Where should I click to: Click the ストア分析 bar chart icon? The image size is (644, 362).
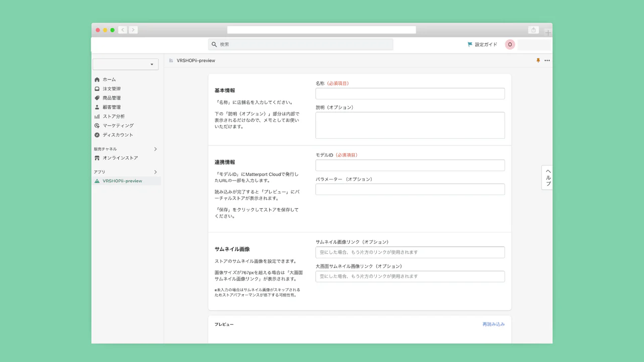97,116
